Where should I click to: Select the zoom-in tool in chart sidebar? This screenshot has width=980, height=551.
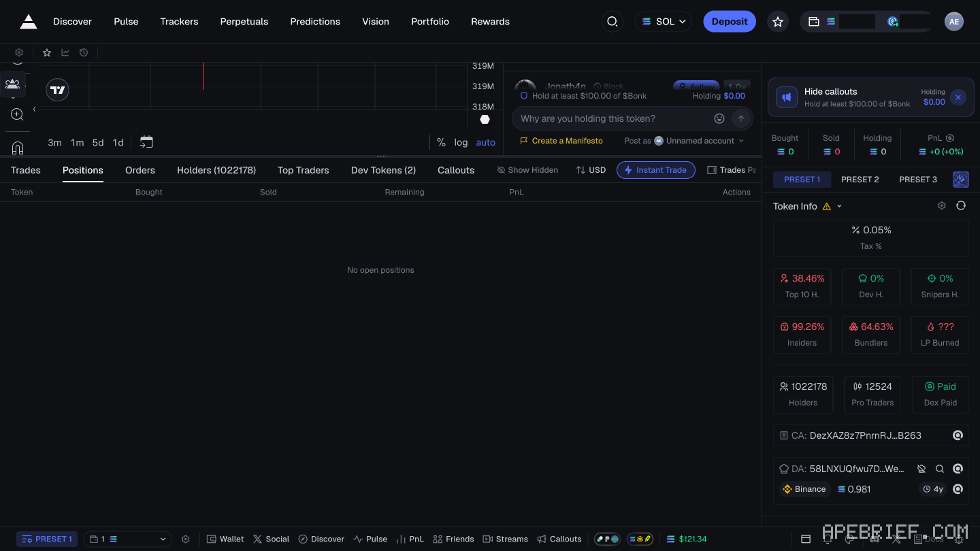tap(18, 114)
